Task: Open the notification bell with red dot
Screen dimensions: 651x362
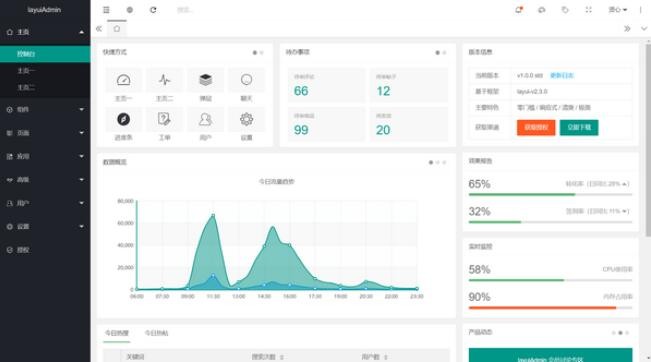Action: 519,10
